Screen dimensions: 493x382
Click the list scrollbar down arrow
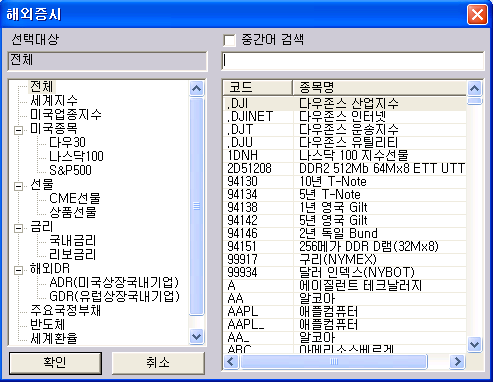[x=474, y=344]
